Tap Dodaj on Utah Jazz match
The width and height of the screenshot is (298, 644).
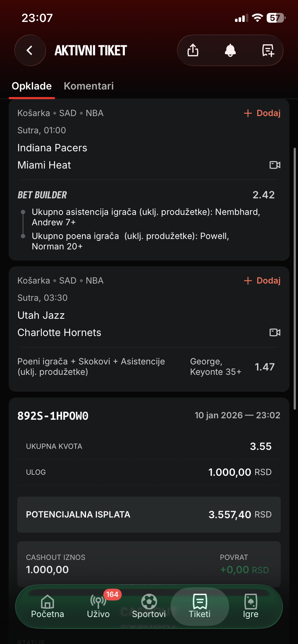click(x=262, y=281)
